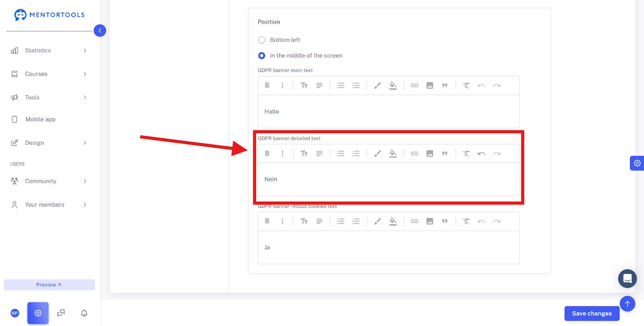
Task: Open text size tool in detailed text toolbar
Action: tap(304, 153)
